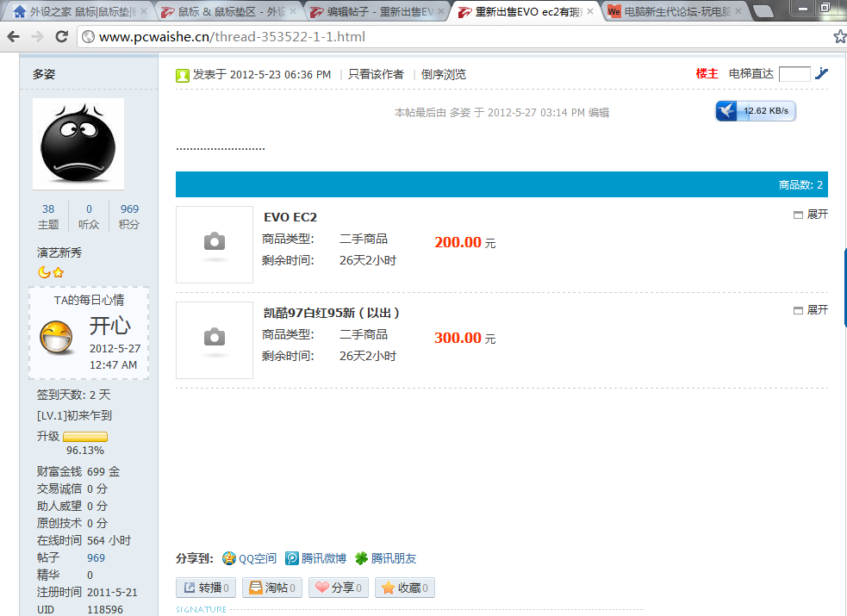Image resolution: width=847 pixels, height=616 pixels.
Task: Switch to the 编辑帖子 tab
Action: 378,11
